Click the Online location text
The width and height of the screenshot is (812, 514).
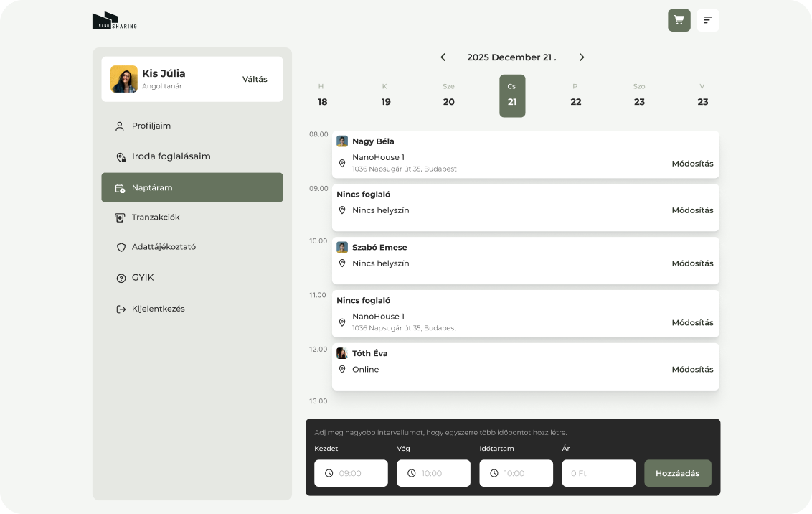point(366,370)
